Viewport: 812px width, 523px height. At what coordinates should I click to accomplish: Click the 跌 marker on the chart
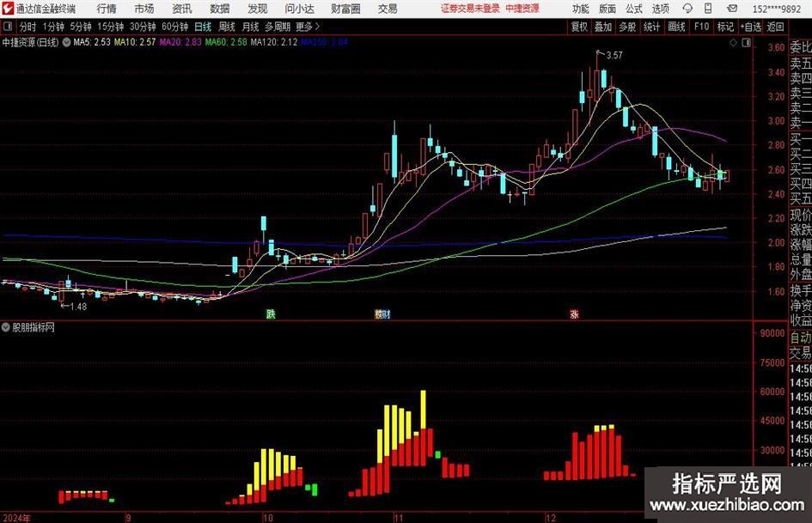click(271, 313)
